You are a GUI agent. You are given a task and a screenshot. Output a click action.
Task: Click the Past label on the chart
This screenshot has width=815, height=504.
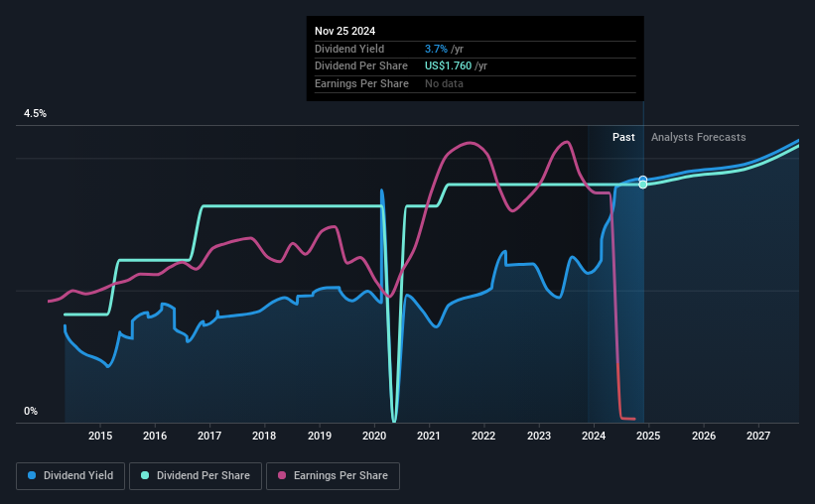[x=623, y=138]
